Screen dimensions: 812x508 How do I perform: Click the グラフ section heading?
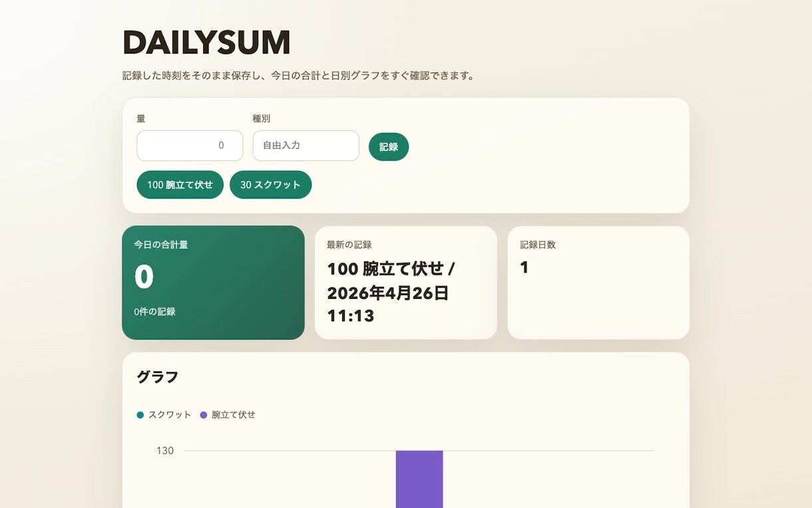[158, 377]
